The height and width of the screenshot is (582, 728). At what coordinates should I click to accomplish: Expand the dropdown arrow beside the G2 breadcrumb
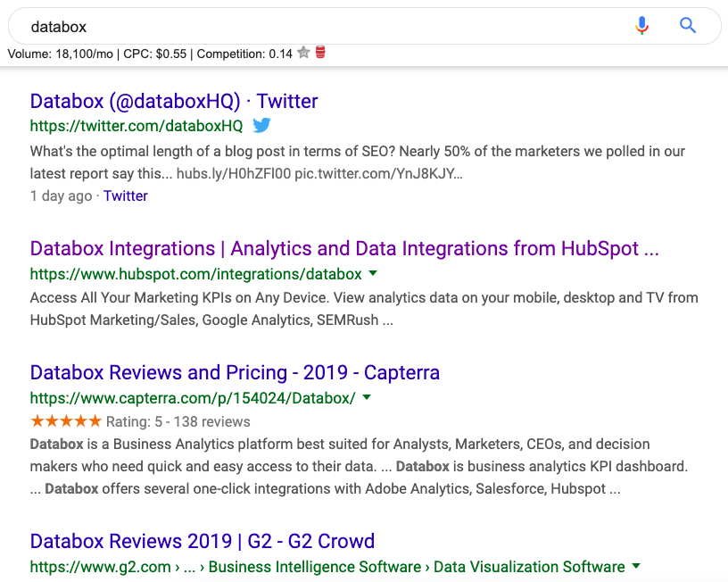point(636,566)
